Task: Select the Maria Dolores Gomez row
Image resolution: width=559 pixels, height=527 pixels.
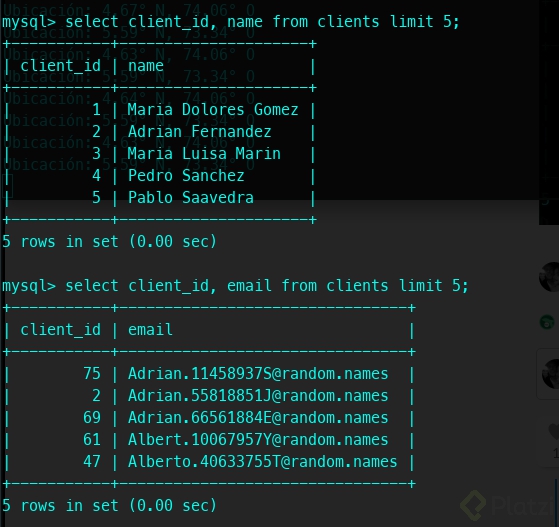Action: point(159,110)
